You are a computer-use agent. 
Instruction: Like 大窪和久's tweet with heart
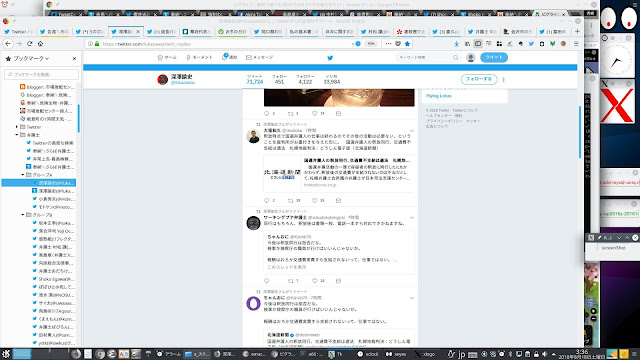coord(315,200)
